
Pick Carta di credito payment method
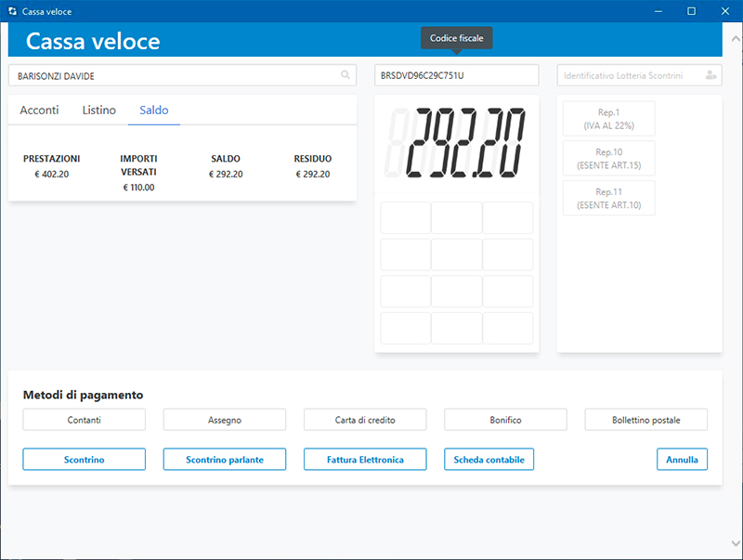[365, 420]
